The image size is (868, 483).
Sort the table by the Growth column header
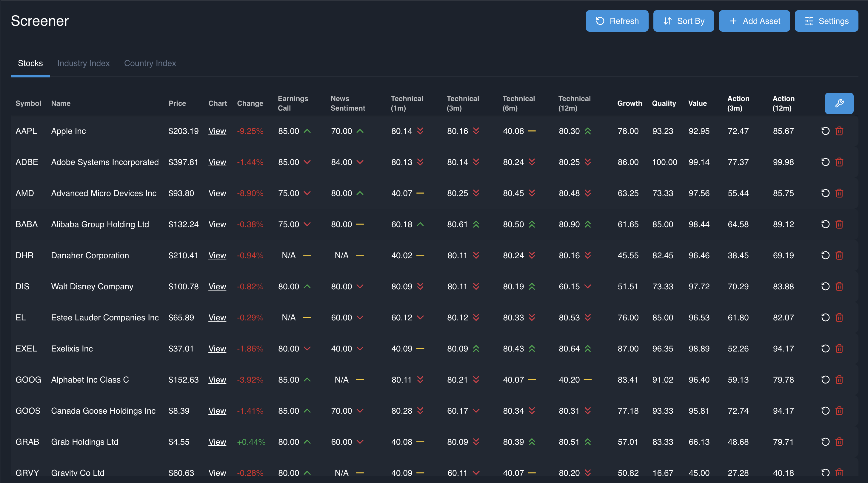point(630,103)
